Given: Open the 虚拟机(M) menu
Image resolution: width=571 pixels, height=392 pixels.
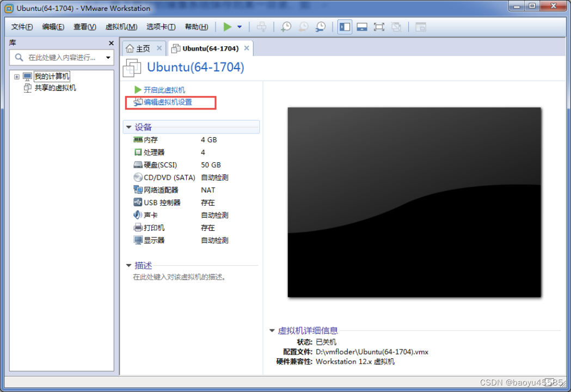Looking at the screenshot, I should point(121,27).
